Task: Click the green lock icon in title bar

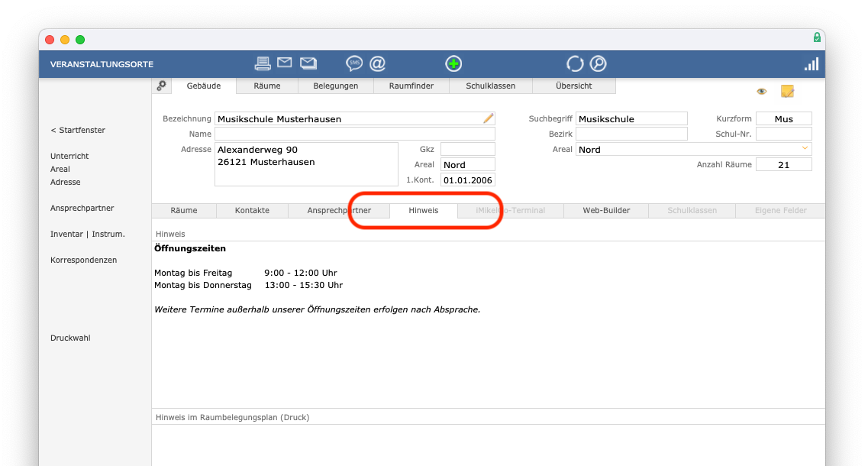Action: tap(817, 37)
